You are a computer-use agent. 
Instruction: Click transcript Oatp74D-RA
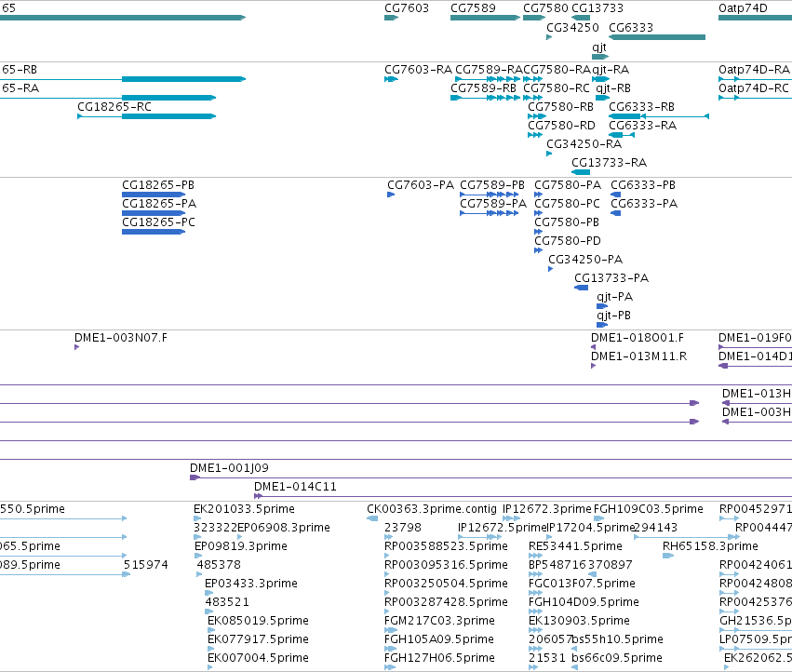tap(754, 70)
